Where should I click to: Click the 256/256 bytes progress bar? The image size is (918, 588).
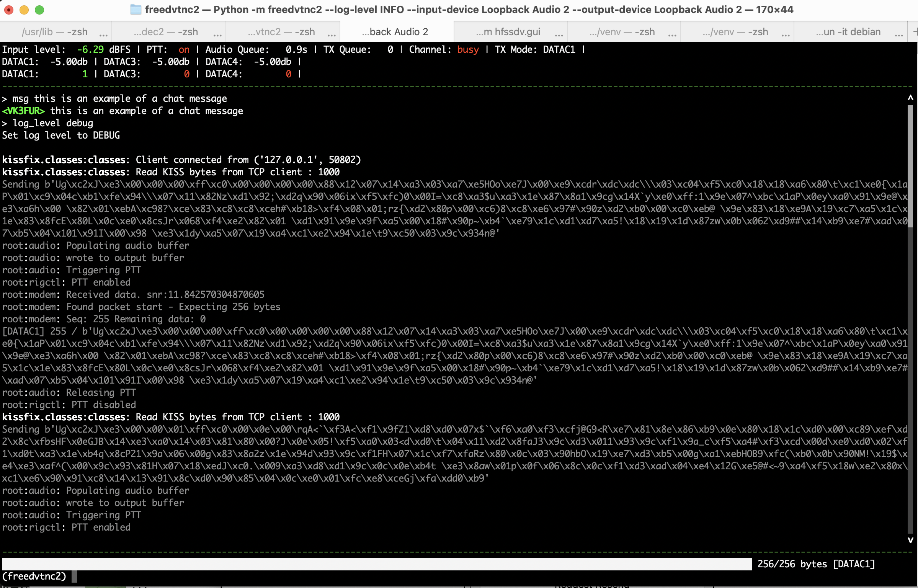point(377,564)
